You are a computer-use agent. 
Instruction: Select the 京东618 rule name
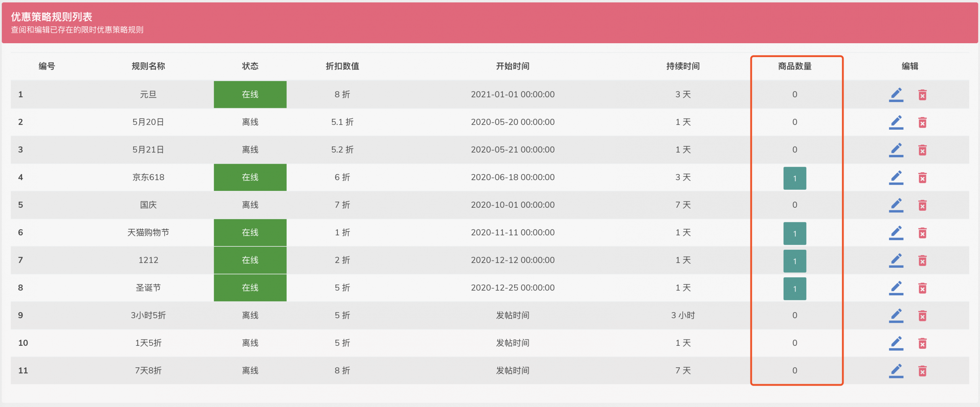(x=148, y=177)
